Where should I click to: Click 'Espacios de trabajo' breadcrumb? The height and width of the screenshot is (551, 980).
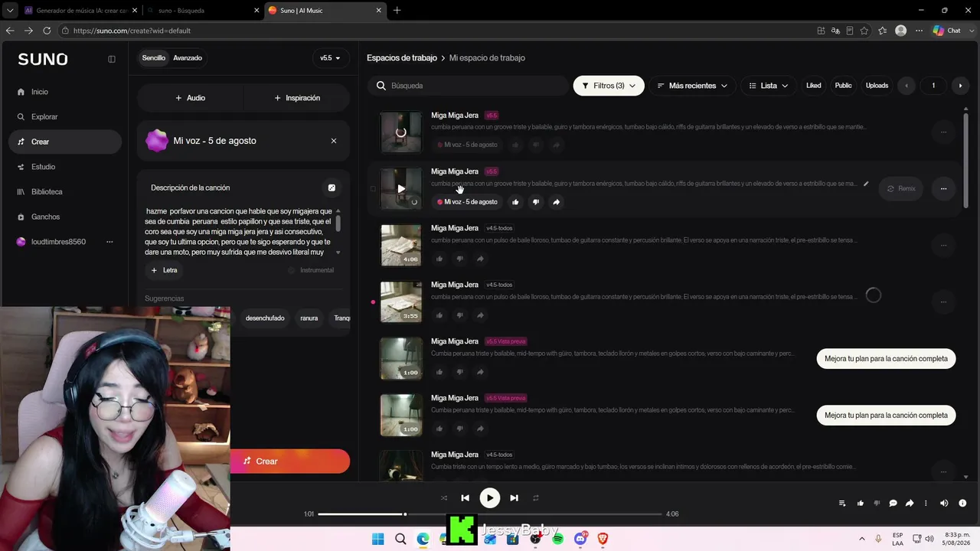click(x=402, y=58)
